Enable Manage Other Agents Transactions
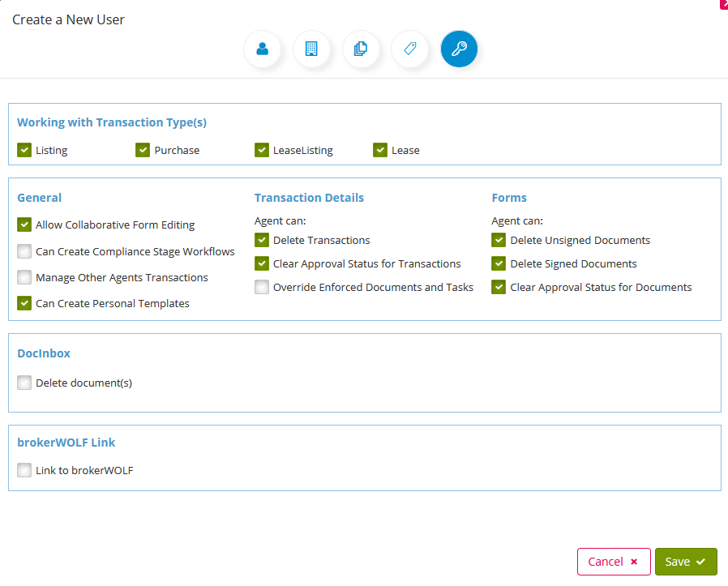 24,277
